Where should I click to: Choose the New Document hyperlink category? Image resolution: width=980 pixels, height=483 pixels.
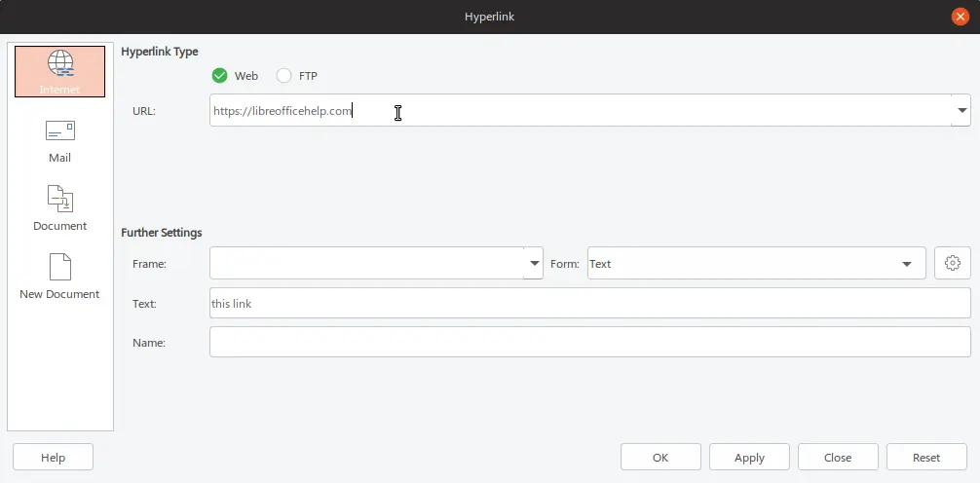coord(59,277)
